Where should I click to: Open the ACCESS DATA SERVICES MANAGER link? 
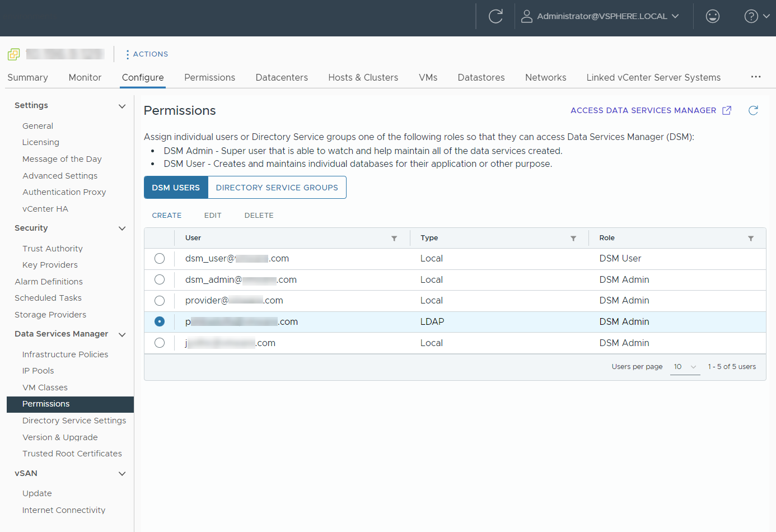pyautogui.click(x=643, y=110)
